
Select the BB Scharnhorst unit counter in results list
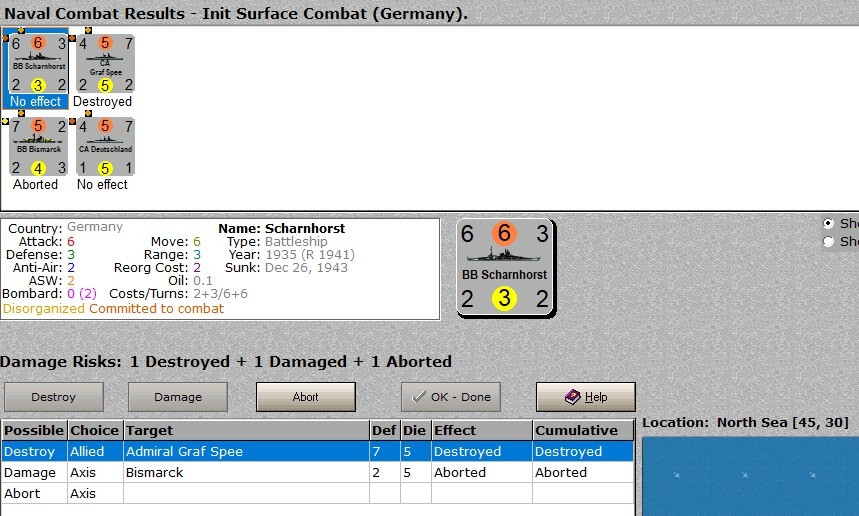click(38, 64)
